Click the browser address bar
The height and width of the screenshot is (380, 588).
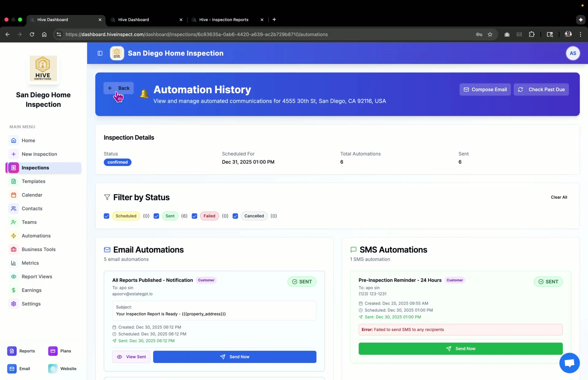point(196,34)
